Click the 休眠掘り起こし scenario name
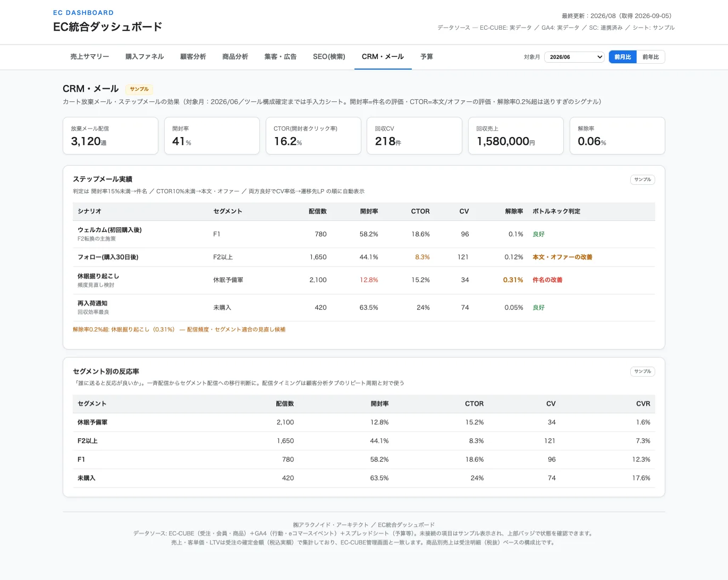The image size is (728, 580). pos(98,276)
